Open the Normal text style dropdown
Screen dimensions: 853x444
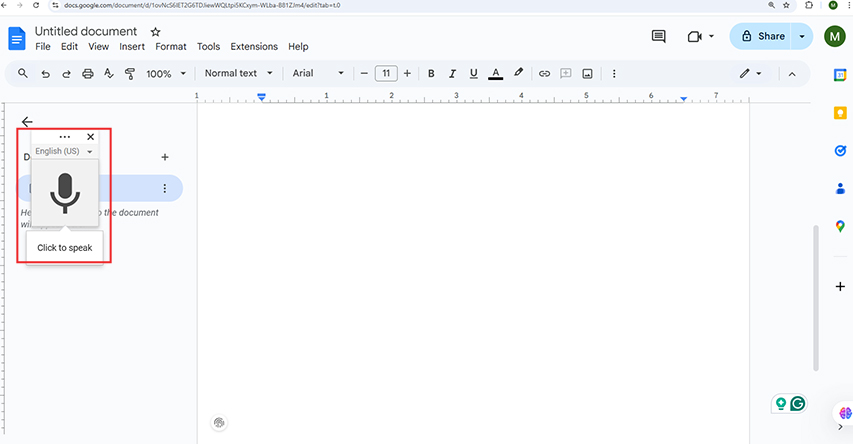pos(238,73)
